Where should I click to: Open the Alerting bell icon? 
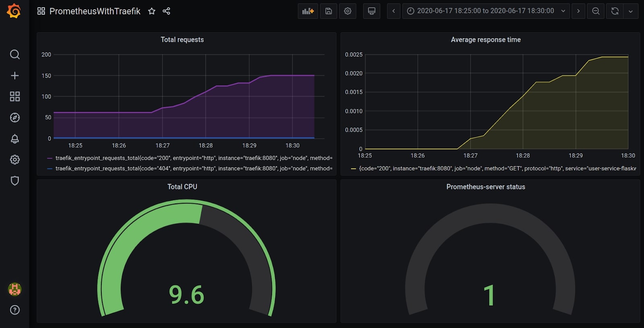[14, 139]
